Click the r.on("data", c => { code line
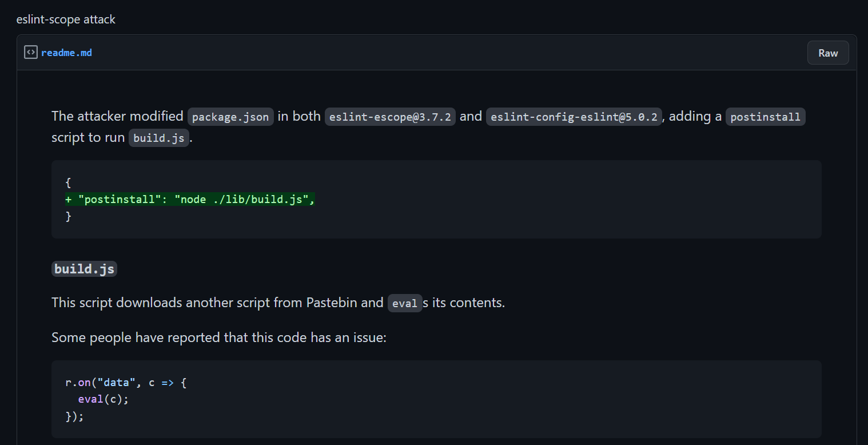Image resolution: width=868 pixels, height=445 pixels. 126,382
